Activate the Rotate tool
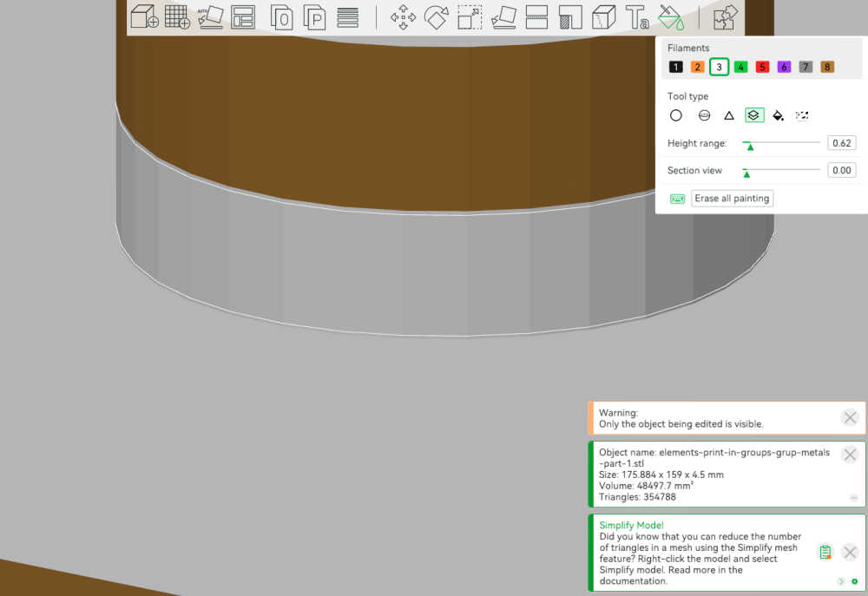Screen dimensions: 868x596 pyautogui.click(x=437, y=17)
